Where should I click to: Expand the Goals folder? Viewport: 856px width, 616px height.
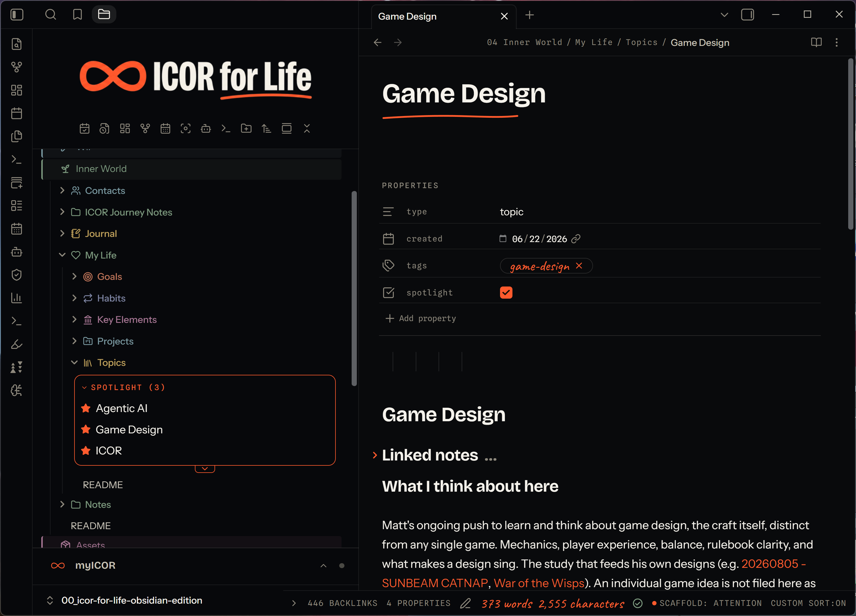pyautogui.click(x=74, y=276)
